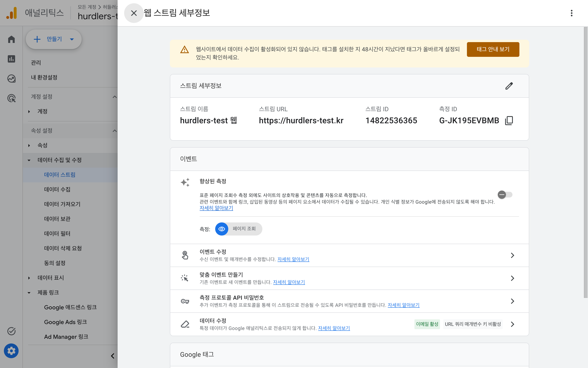Copy the measurement ID G-JK195EVBMB
Viewport: 588px width, 368px height.
pos(509,120)
